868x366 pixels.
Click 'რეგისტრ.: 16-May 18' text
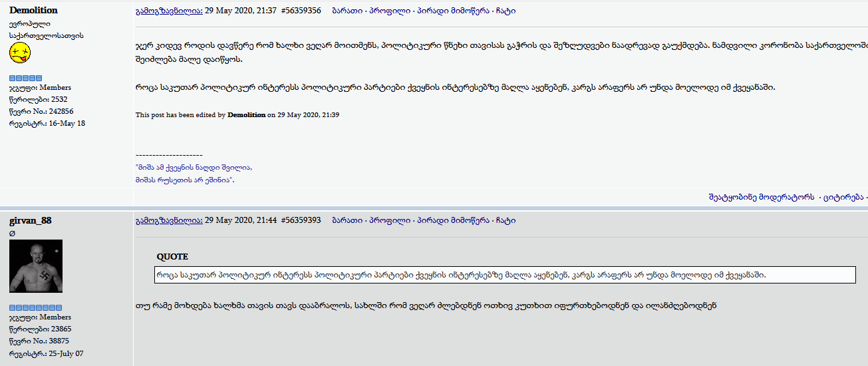pyautogui.click(x=47, y=123)
